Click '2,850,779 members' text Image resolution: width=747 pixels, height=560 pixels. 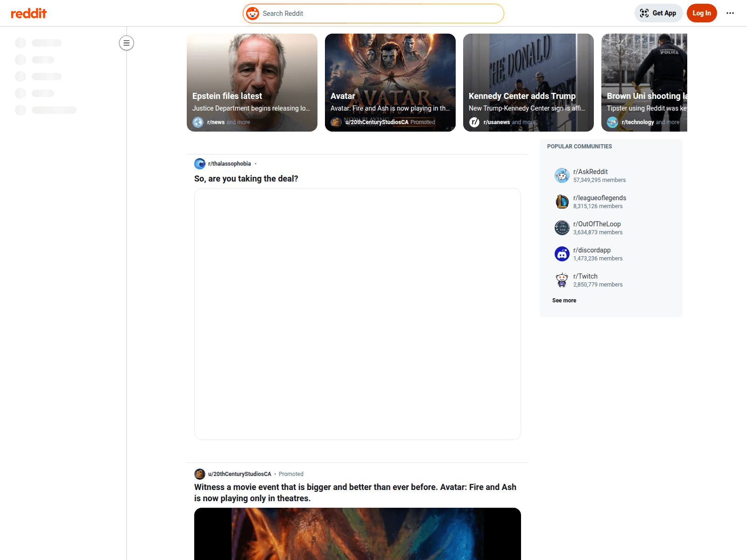(598, 285)
